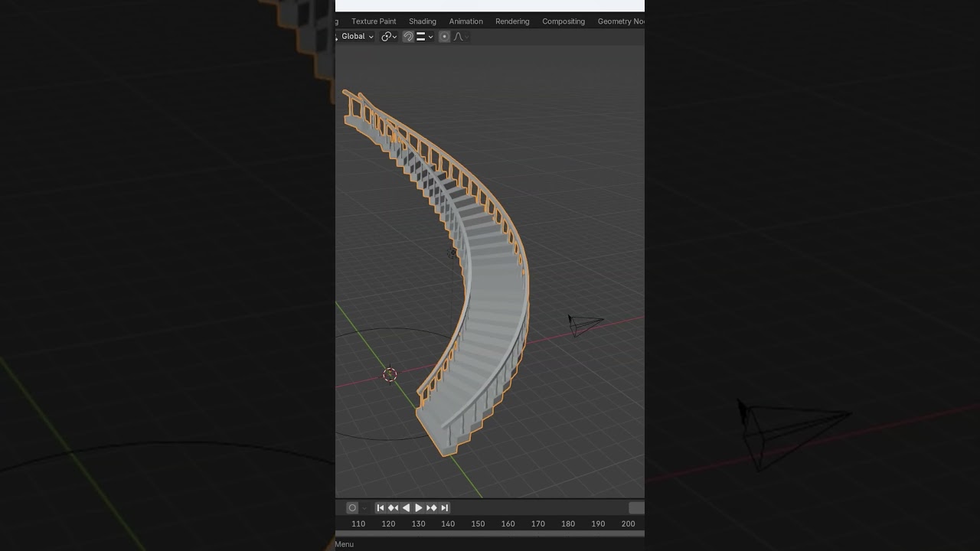Click frame 170 on the timeline ruler
Screen dimensions: 980x551
[x=538, y=524]
